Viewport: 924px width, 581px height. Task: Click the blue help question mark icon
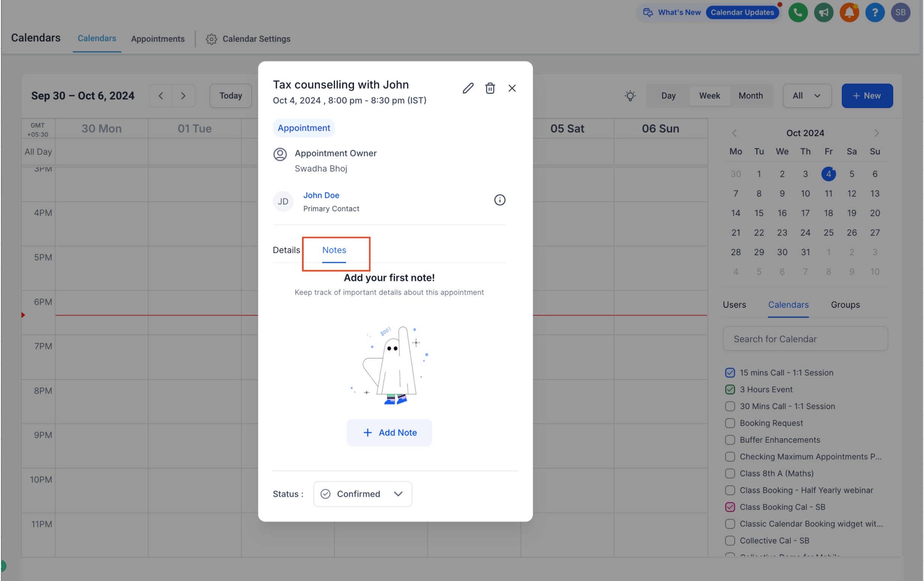pos(874,12)
